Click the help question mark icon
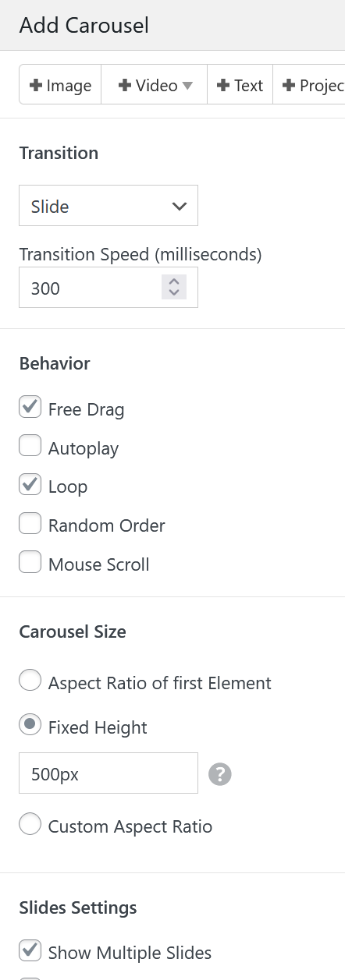Viewport: 345px width, 980px height. (x=220, y=774)
